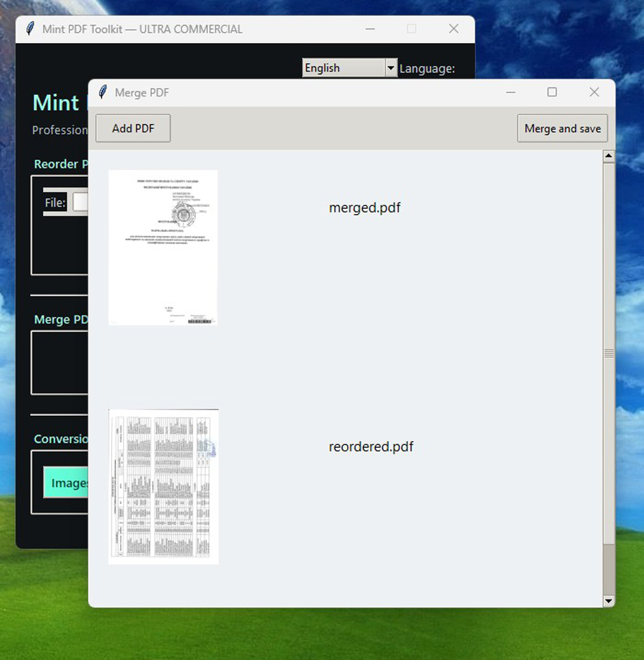This screenshot has height=660, width=644.
Task: Click the scrollbar down arrow
Action: point(609,601)
